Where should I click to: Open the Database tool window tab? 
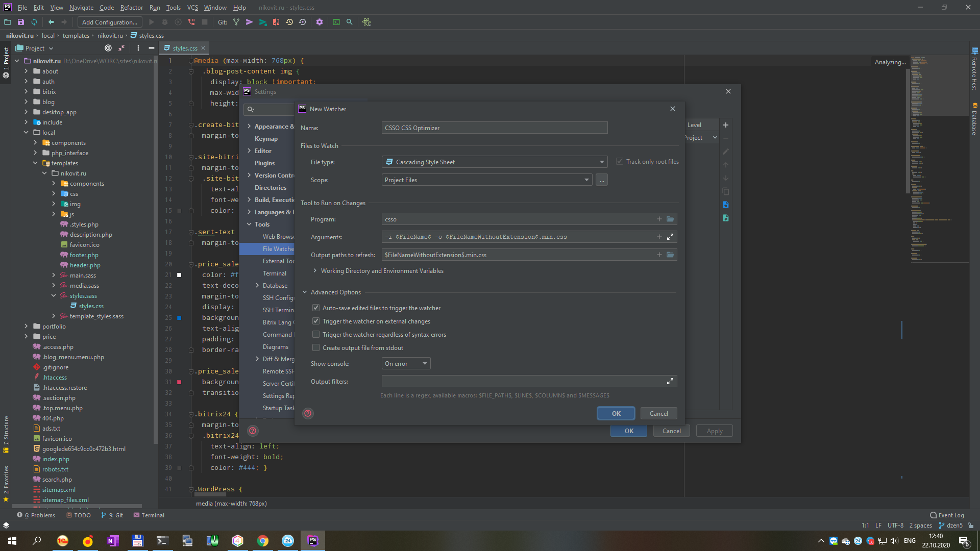click(974, 119)
